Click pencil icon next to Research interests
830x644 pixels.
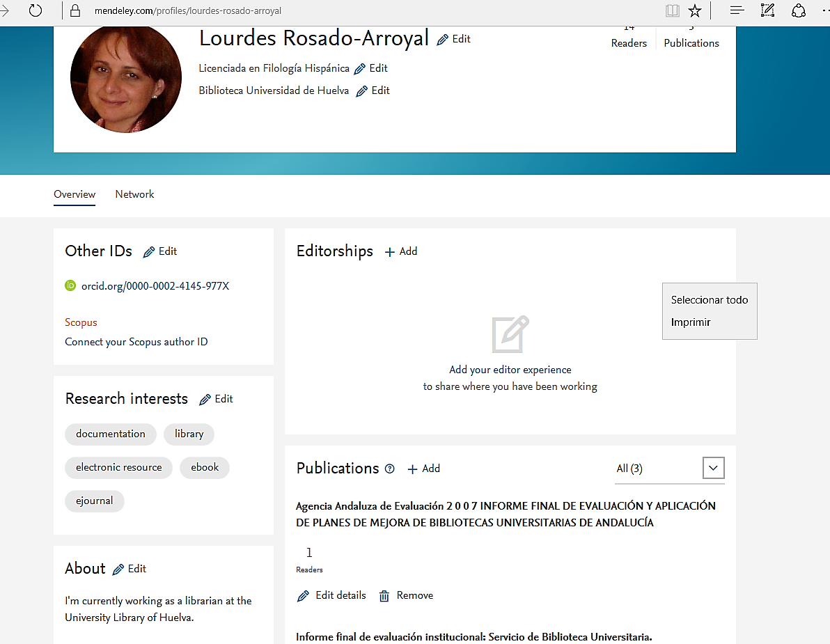click(x=205, y=400)
